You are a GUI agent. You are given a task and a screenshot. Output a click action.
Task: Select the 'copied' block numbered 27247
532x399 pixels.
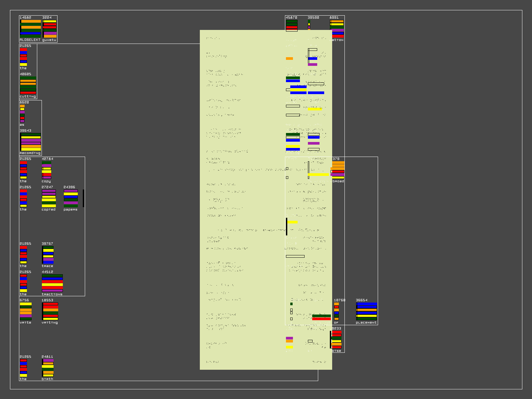49,198
